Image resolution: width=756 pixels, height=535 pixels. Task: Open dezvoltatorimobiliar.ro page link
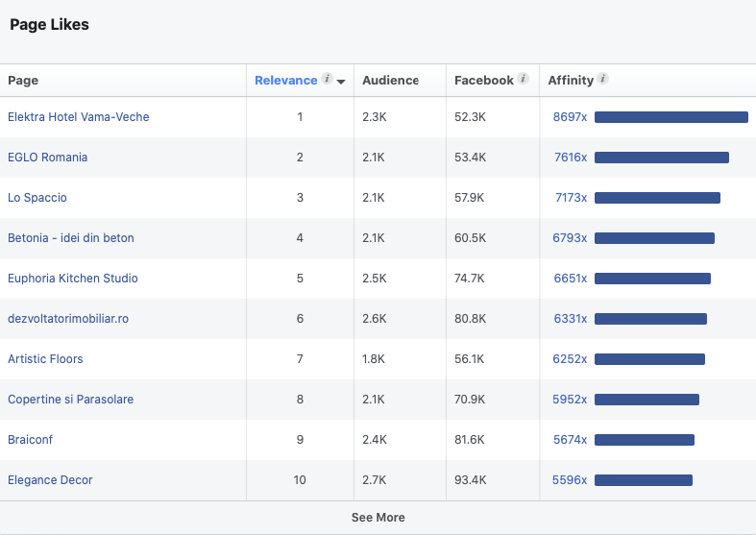pos(68,319)
